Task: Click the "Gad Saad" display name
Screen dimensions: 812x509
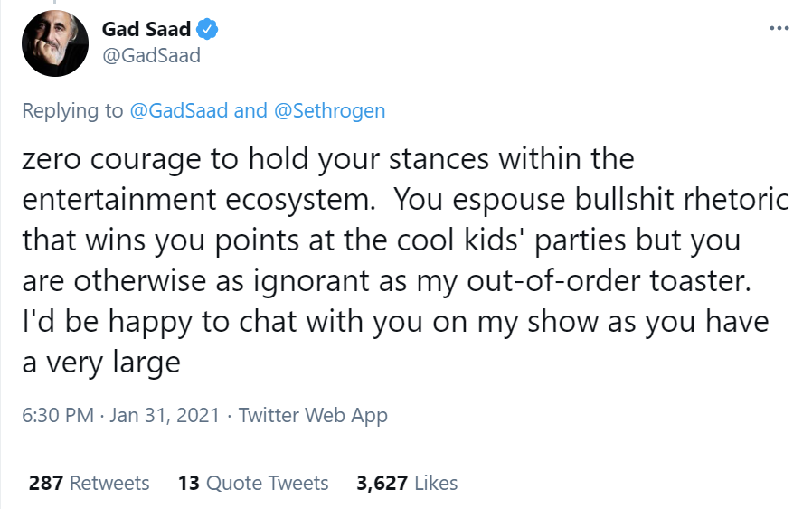Action: [x=146, y=30]
